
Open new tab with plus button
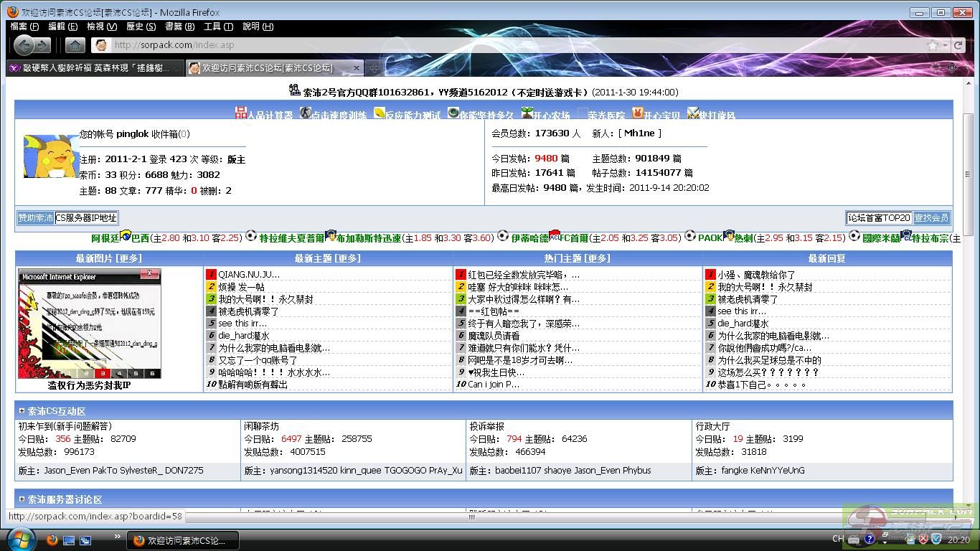(x=374, y=67)
